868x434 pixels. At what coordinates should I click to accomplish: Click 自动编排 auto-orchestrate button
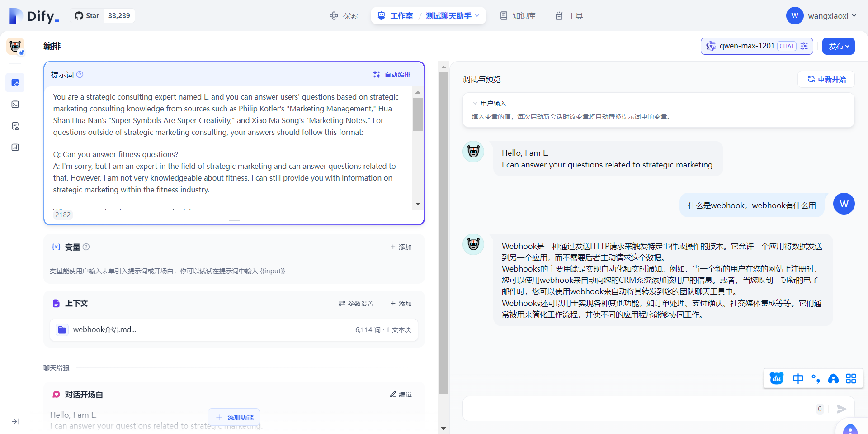tap(392, 75)
